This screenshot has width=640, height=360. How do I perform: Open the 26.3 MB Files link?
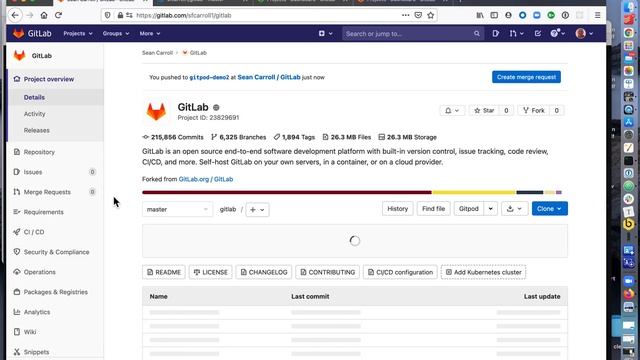pos(347,137)
